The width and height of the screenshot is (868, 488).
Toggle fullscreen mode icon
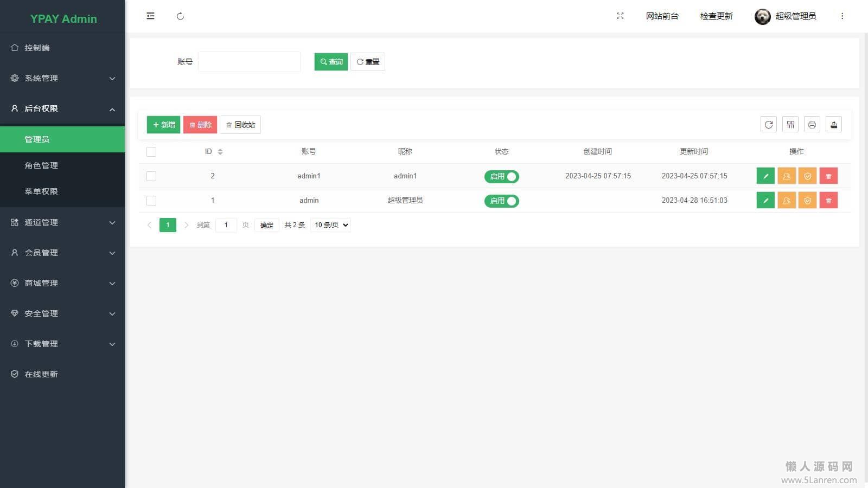pos(620,16)
